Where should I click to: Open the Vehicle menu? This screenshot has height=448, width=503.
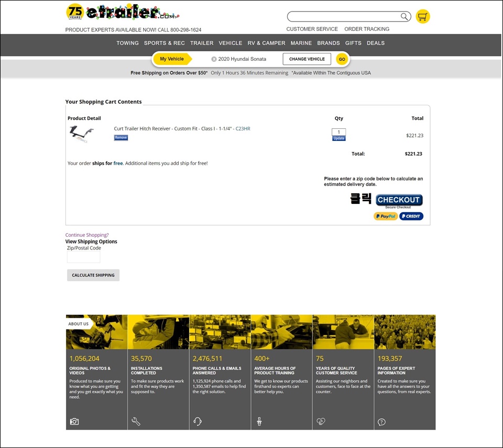coord(231,43)
